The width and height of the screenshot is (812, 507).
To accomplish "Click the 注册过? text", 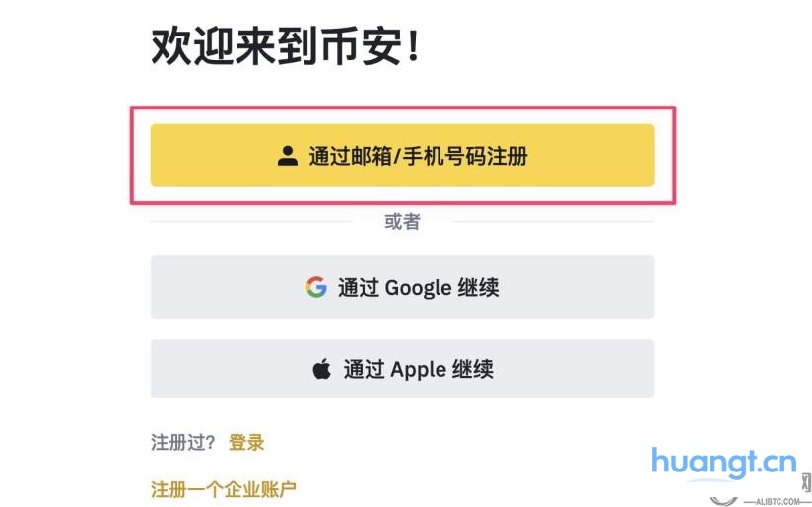I will 183,442.
